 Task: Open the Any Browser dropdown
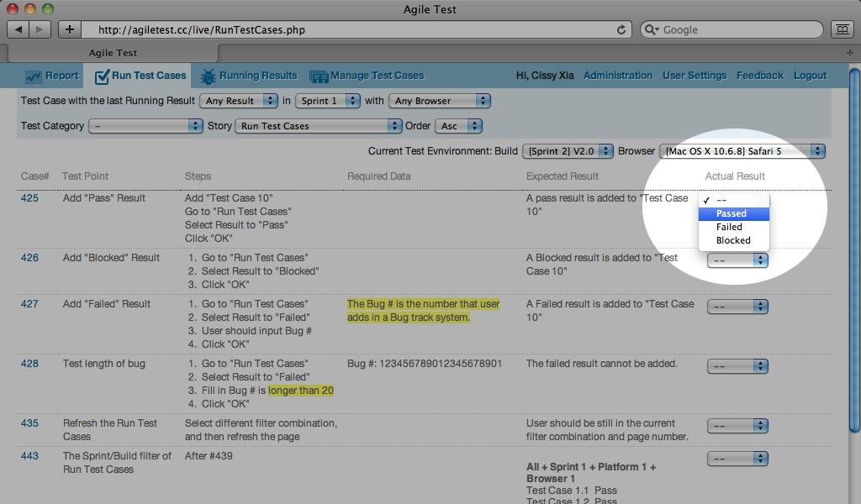439,101
